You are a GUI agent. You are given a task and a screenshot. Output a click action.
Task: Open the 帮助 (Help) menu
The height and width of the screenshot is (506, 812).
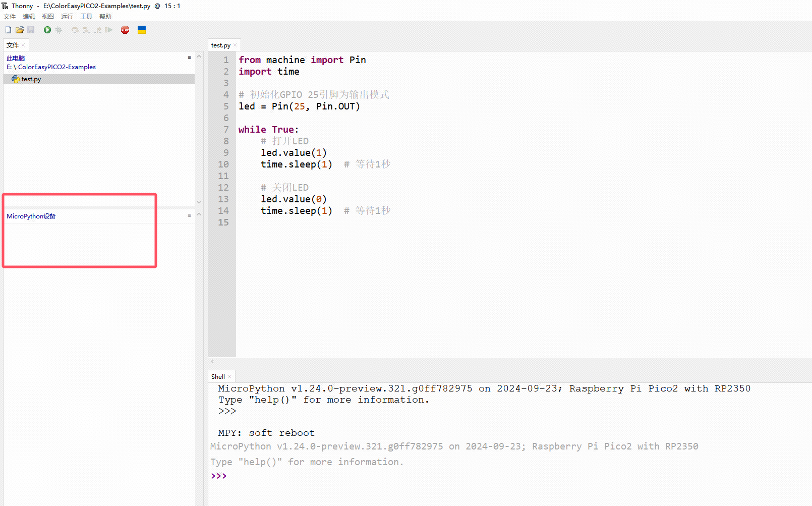[105, 17]
